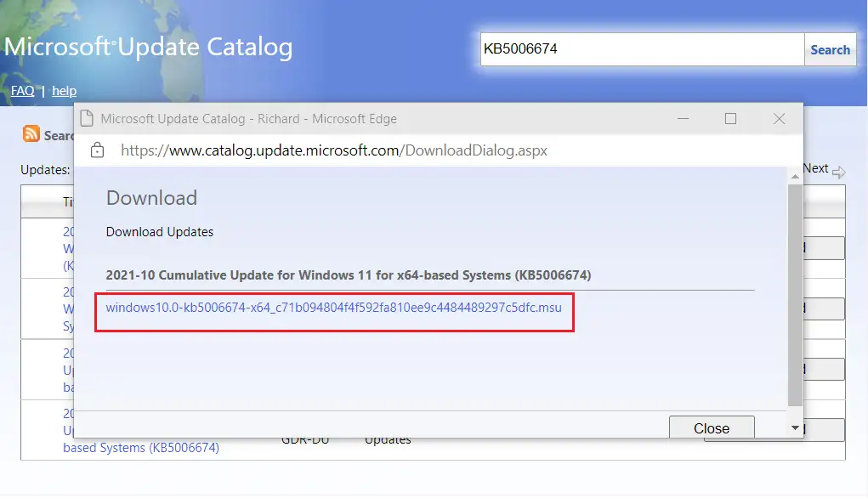The width and height of the screenshot is (868, 498).
Task: Click the Close button in dialog
Action: click(712, 427)
